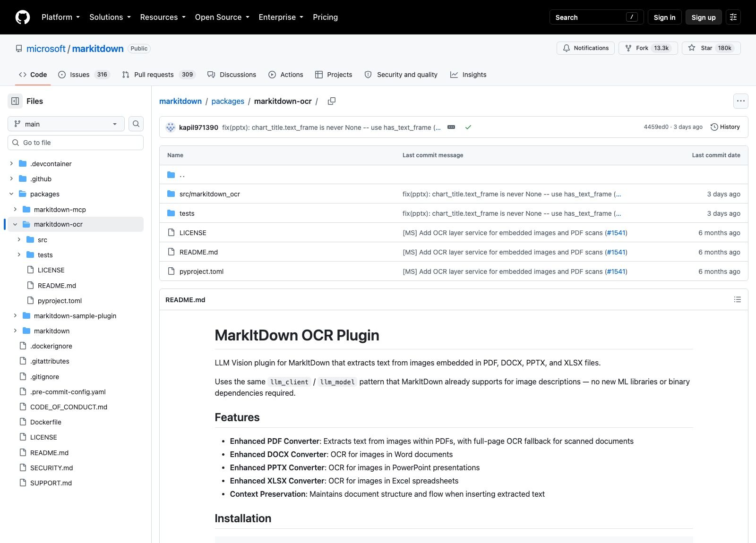Open the Solutions menu
756x543 pixels.
pos(110,17)
